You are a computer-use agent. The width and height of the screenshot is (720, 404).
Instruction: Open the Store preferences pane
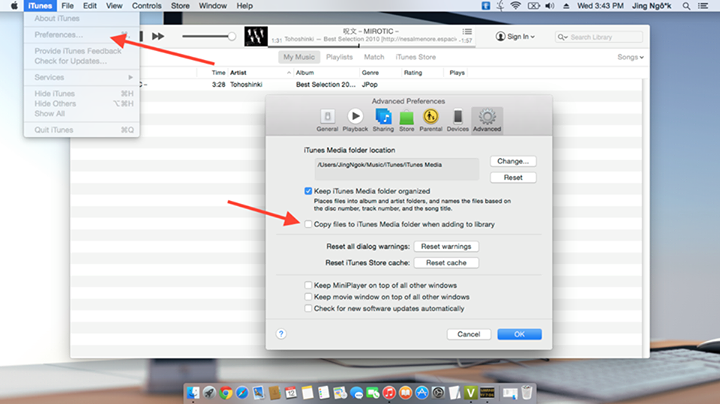pyautogui.click(x=407, y=119)
